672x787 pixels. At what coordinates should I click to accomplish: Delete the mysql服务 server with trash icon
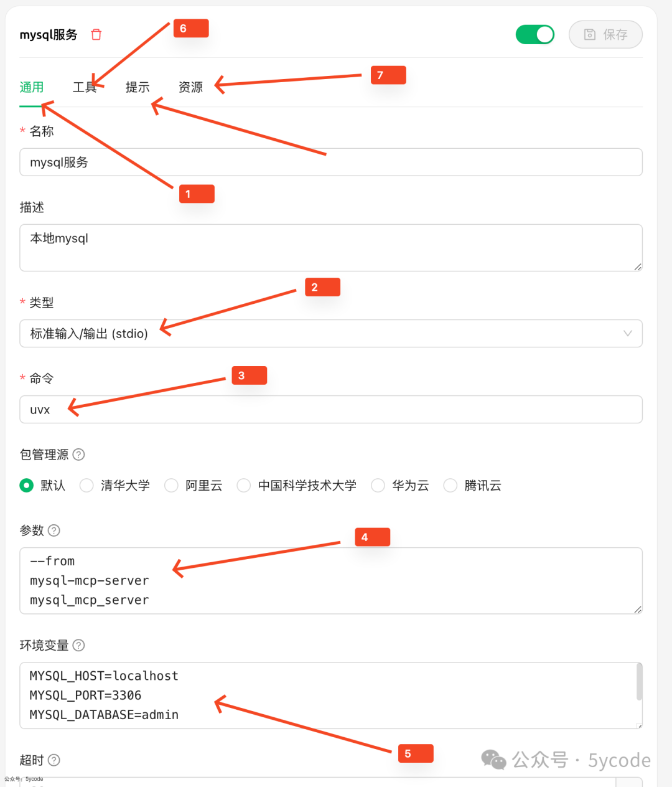coord(96,34)
